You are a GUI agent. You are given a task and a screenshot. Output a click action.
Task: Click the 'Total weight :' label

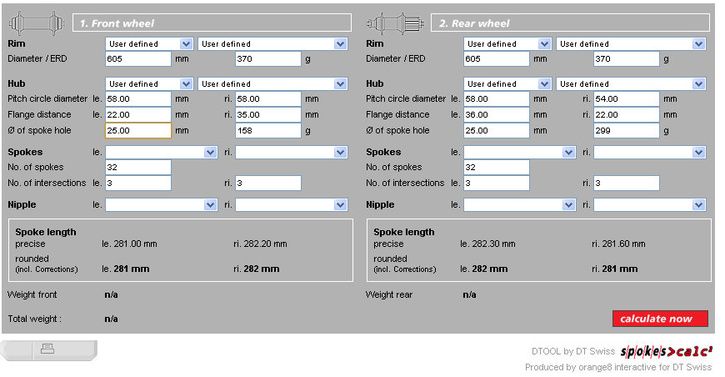[x=35, y=319]
